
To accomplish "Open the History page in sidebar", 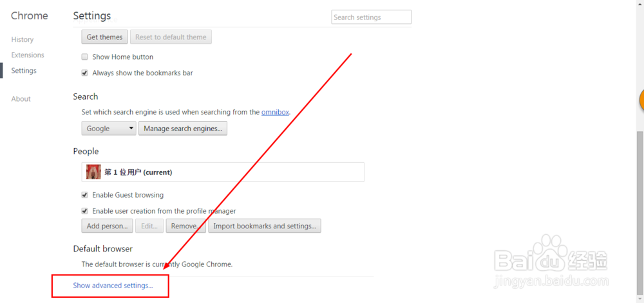I will click(22, 39).
